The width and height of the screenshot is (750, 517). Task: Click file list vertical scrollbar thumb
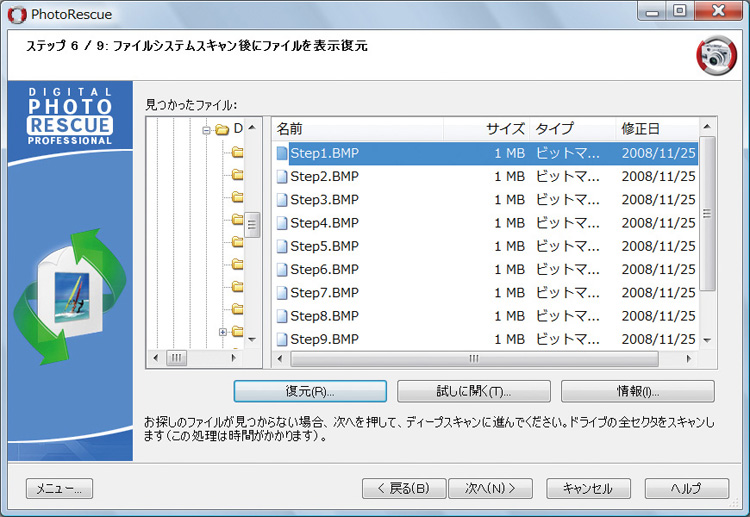click(707, 214)
